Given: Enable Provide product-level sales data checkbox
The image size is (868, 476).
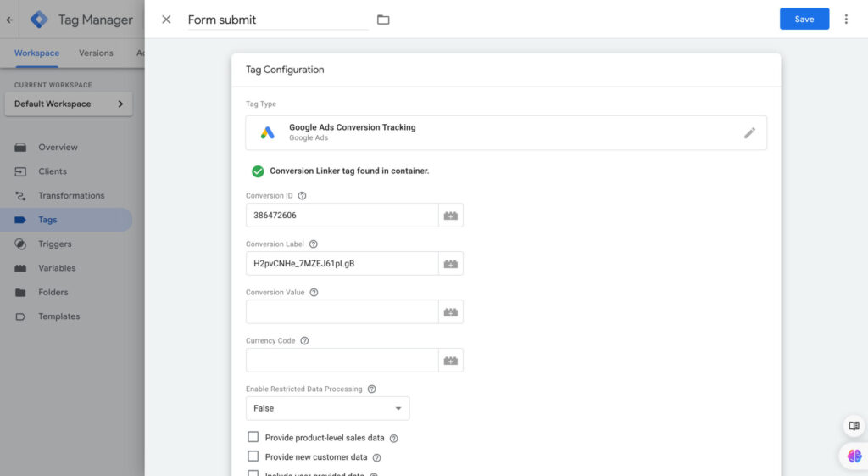Looking at the screenshot, I should click(253, 437).
